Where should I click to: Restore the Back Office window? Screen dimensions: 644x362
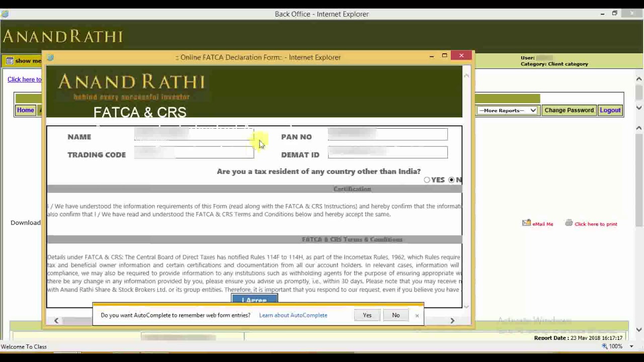(x=615, y=14)
